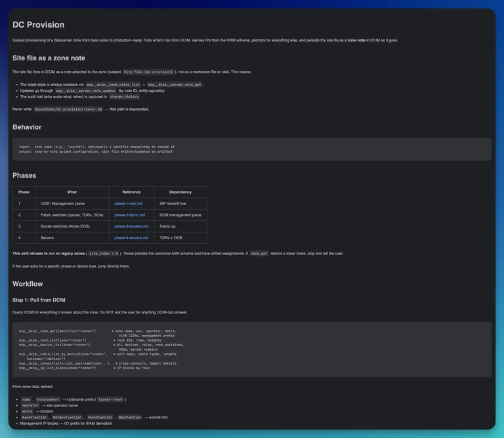Click the 'environment' inline code

[48, 399]
